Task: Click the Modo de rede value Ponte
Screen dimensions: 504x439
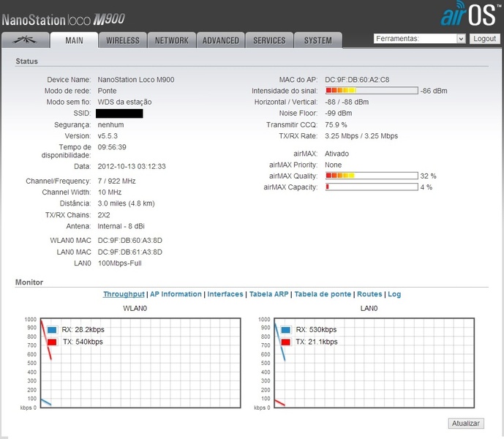Action: click(107, 91)
